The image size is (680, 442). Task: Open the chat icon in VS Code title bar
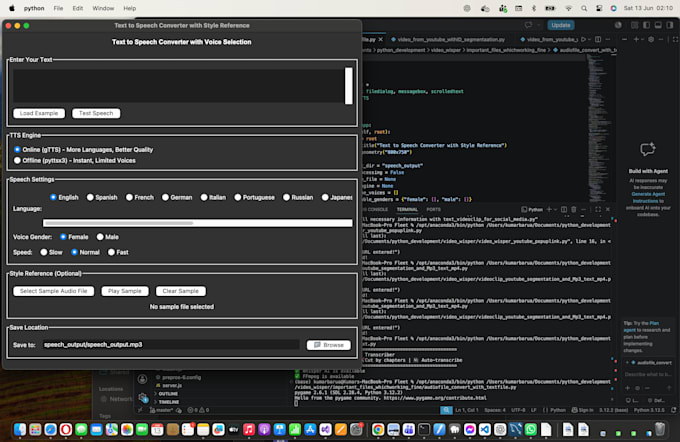click(528, 25)
